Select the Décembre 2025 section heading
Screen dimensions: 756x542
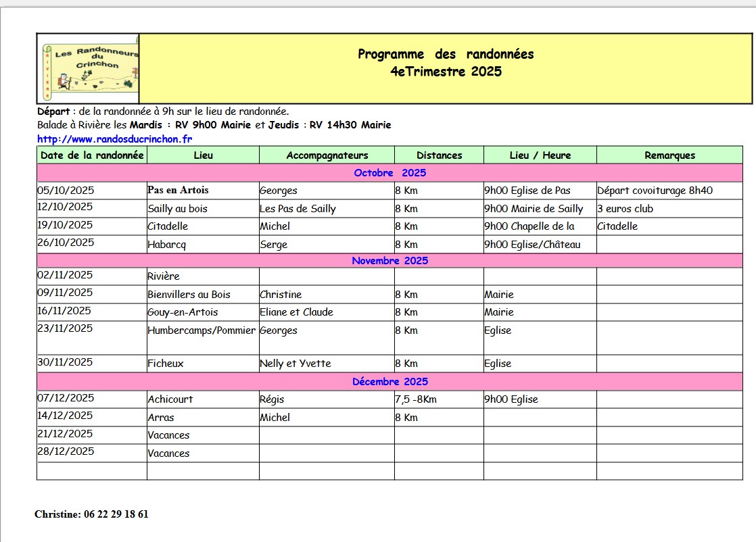click(x=389, y=382)
